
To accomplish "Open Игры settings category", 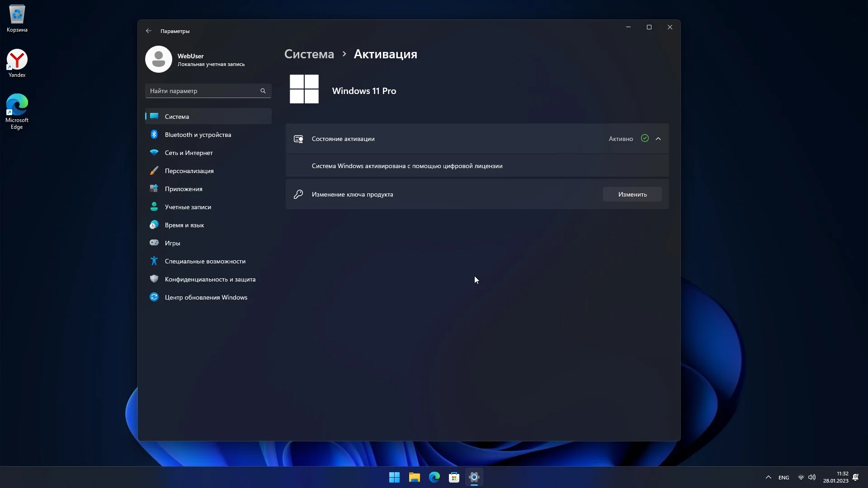I will tap(172, 243).
